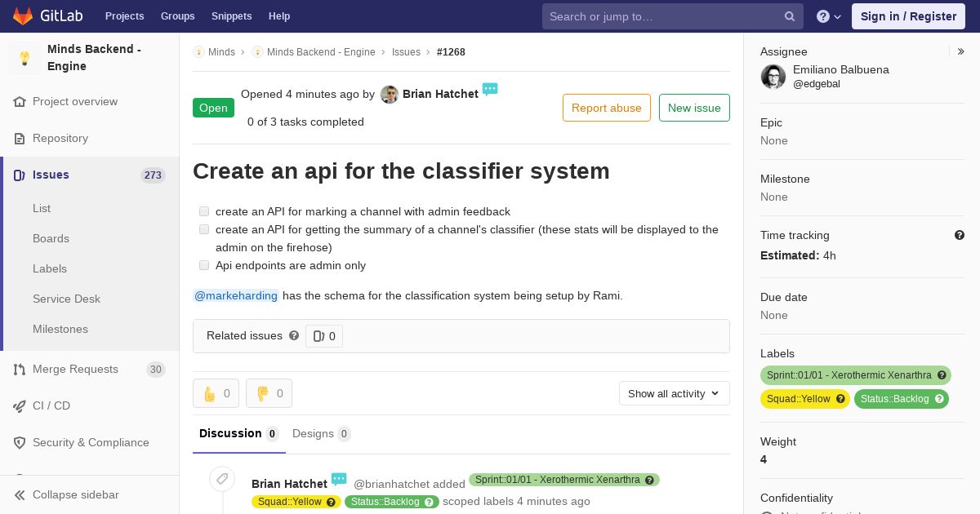Click the Issues sidebar icon
980x514 pixels.
(20, 175)
